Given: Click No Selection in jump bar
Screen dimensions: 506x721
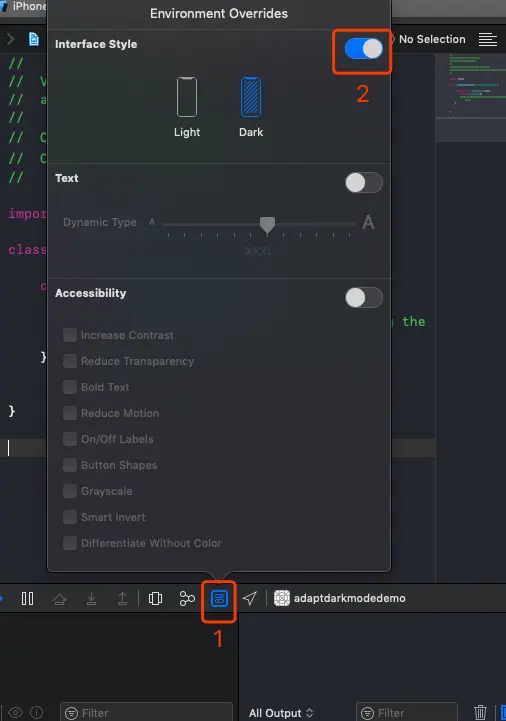Looking at the screenshot, I should tap(432, 40).
